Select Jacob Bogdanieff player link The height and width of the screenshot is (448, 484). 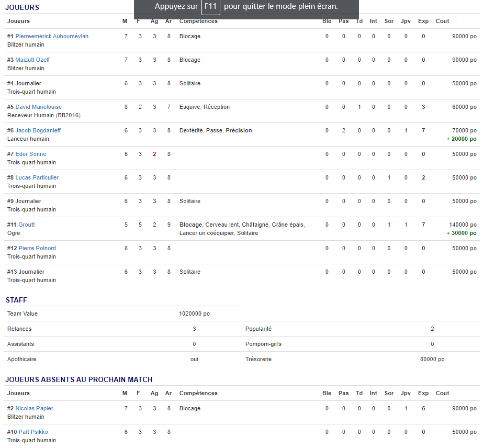(x=38, y=130)
